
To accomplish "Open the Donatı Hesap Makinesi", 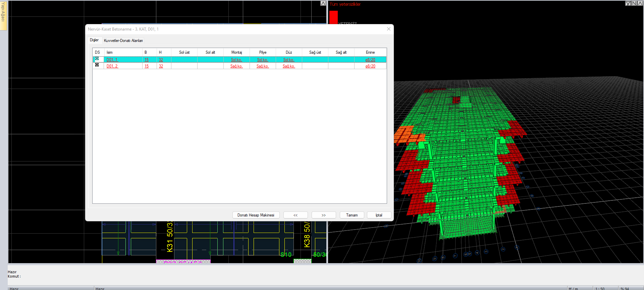I will [256, 215].
